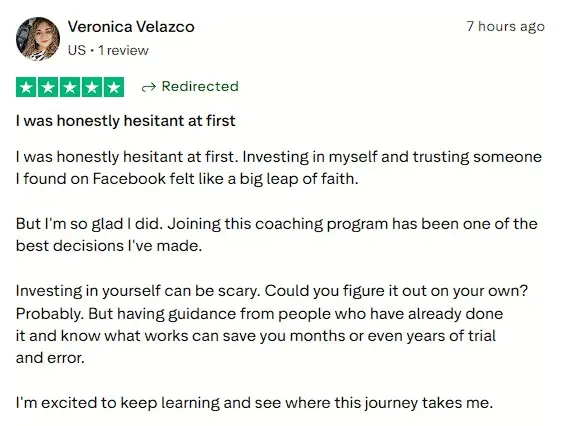Open the '1 review' count
566x426 pixels.
(x=123, y=50)
